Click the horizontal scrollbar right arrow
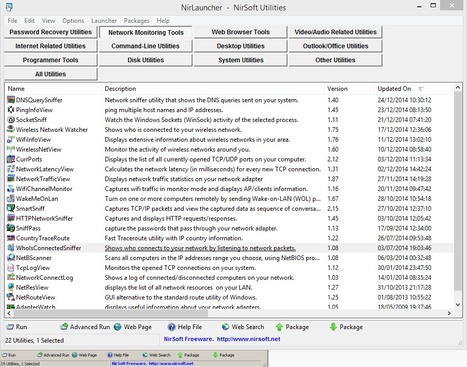Screen dimensions: 467x367 (x=449, y=313)
